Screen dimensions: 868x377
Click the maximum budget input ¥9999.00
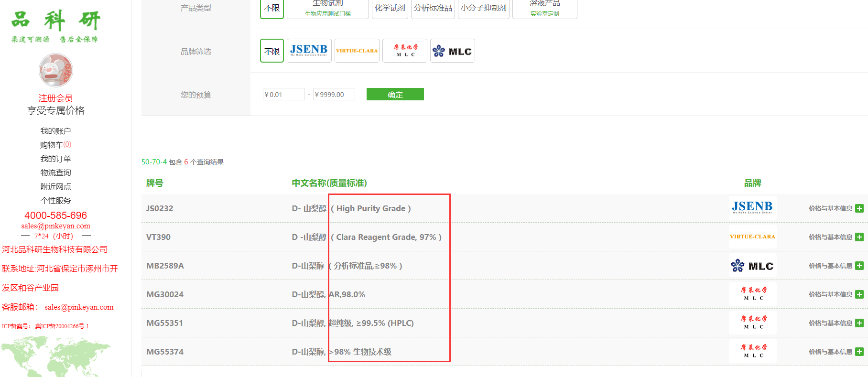tap(334, 94)
